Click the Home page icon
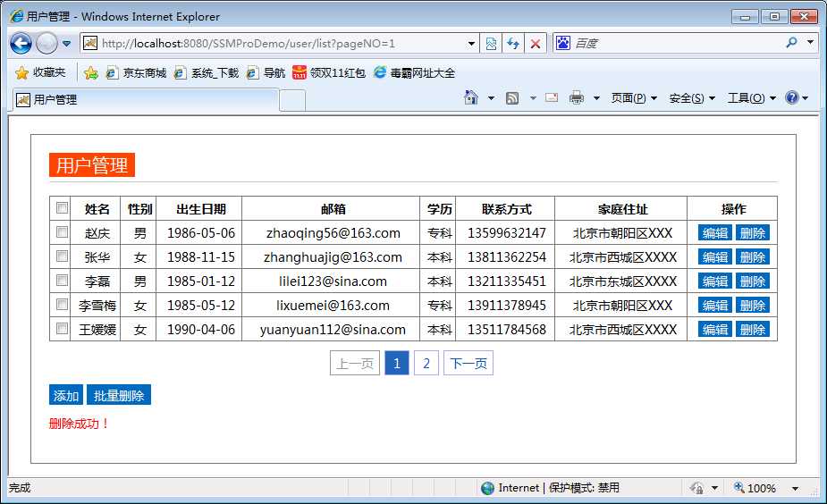827x504 pixels. (x=471, y=97)
